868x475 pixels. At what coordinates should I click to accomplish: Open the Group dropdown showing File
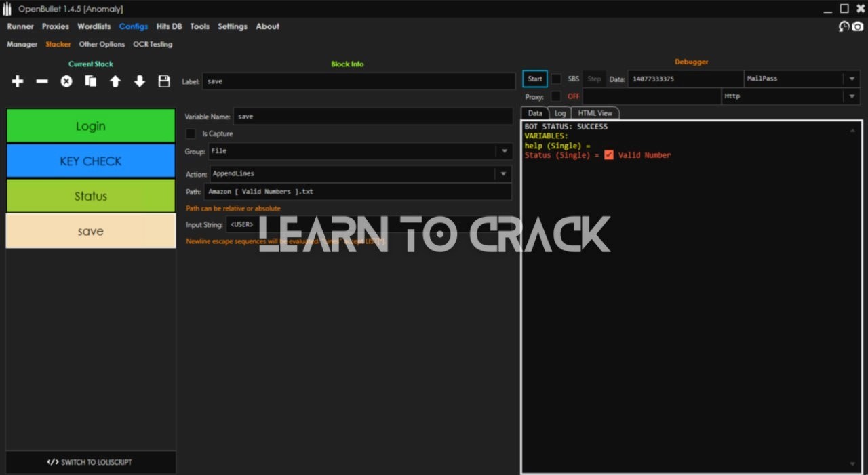tap(503, 151)
